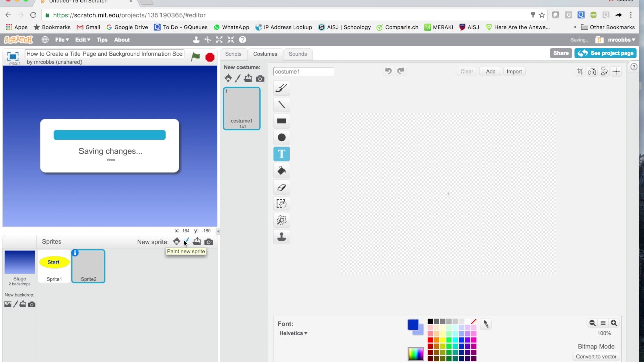Image resolution: width=644 pixels, height=362 pixels.
Task: Open the File menu
Action: coord(62,40)
